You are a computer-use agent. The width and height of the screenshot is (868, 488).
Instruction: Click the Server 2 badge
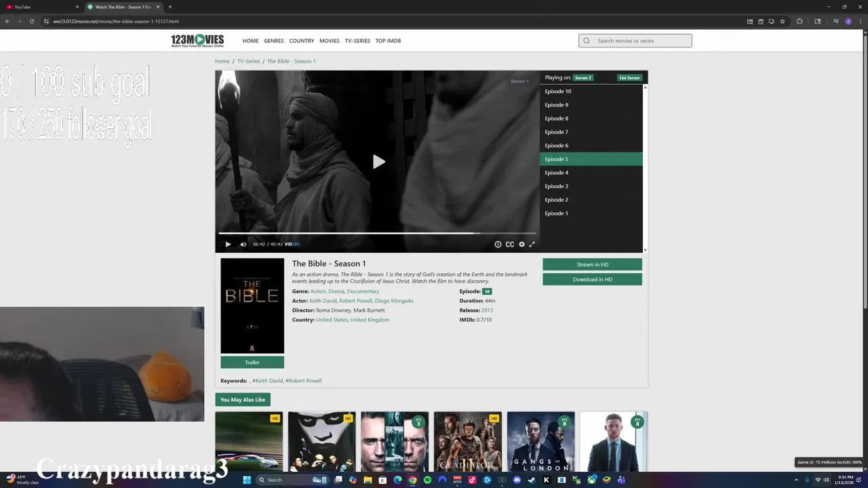[x=583, y=78]
